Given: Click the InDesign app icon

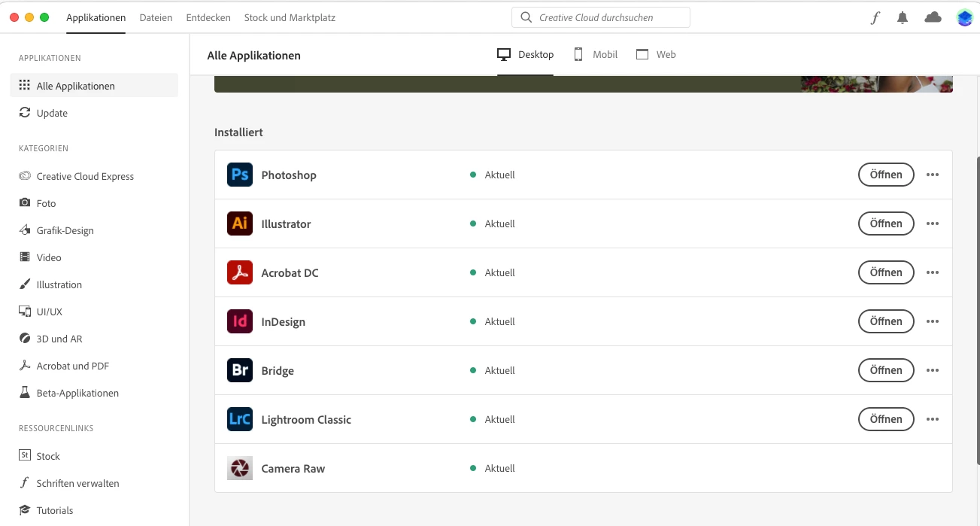Looking at the screenshot, I should pos(240,321).
